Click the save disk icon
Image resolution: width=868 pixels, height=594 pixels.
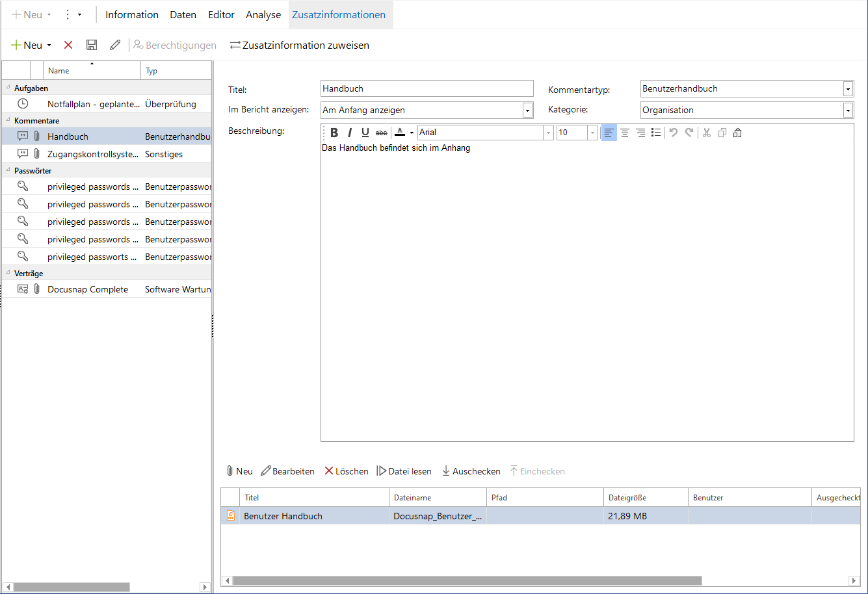point(92,45)
